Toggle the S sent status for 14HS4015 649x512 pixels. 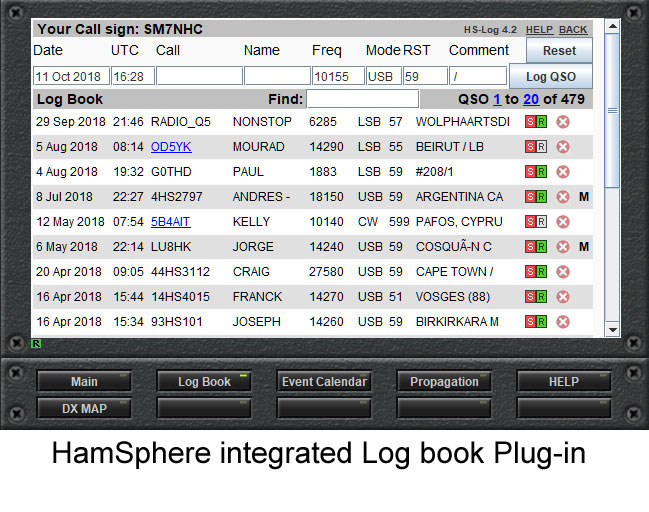click(530, 297)
